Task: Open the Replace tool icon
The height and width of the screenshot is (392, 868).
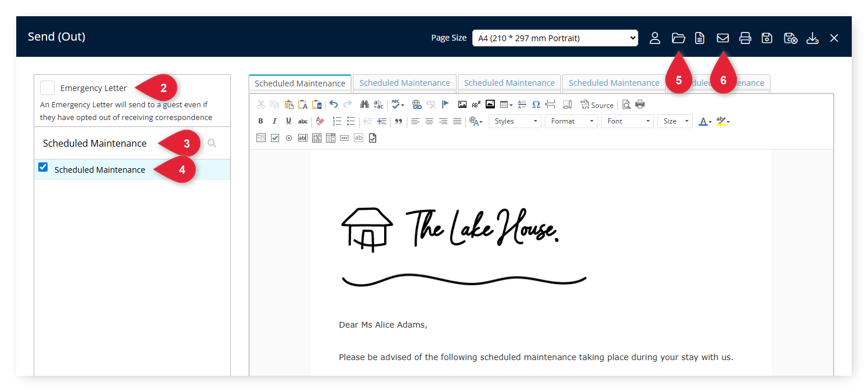Action: (x=379, y=104)
